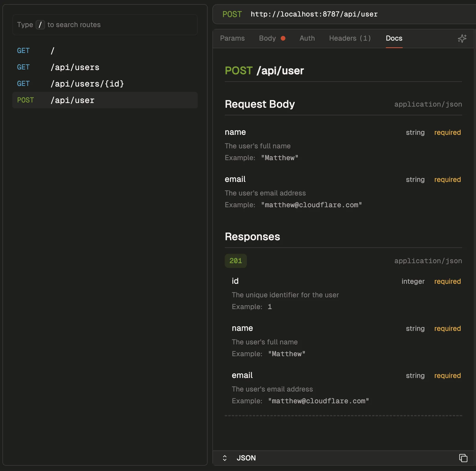Expand the 201 response section divider
Screen dimensions: 476x471
pyautogui.click(x=343, y=416)
